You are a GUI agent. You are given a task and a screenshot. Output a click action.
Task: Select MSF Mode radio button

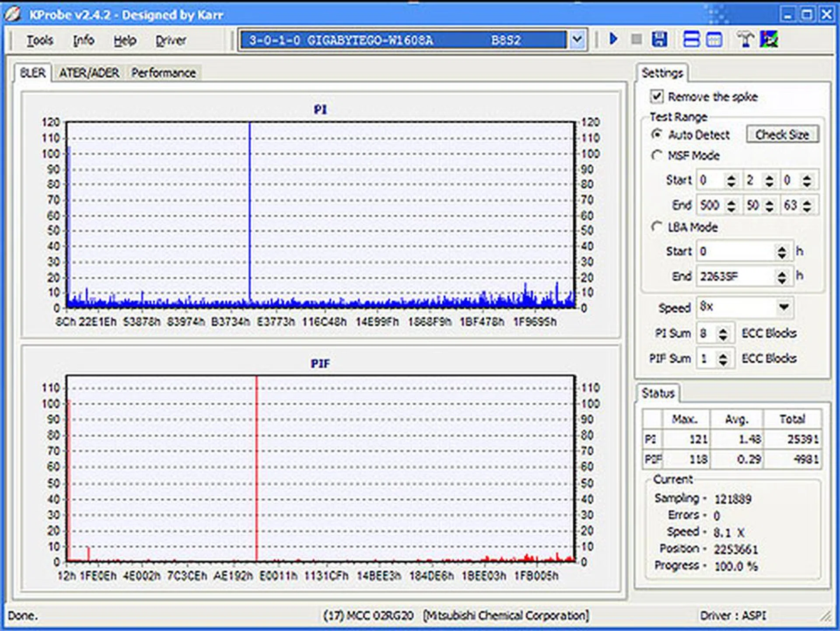point(656,156)
